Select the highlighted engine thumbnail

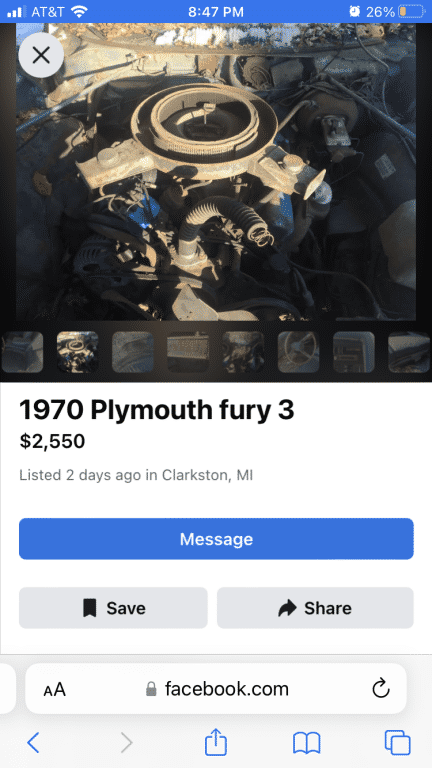click(77, 352)
